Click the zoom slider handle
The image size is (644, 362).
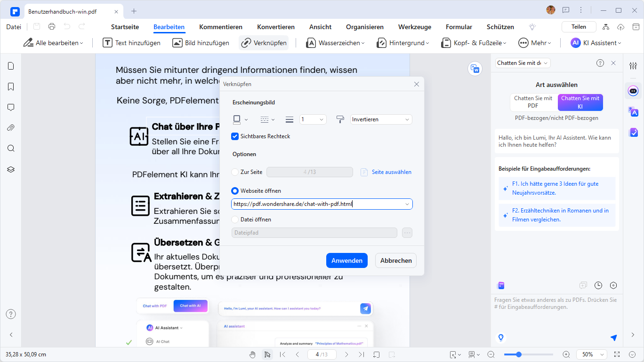point(519,354)
